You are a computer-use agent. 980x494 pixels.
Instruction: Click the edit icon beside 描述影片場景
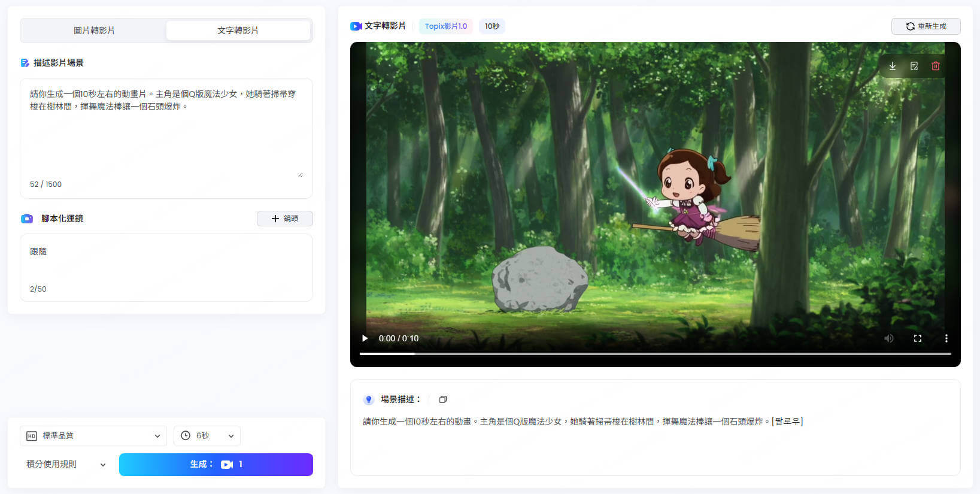25,63
